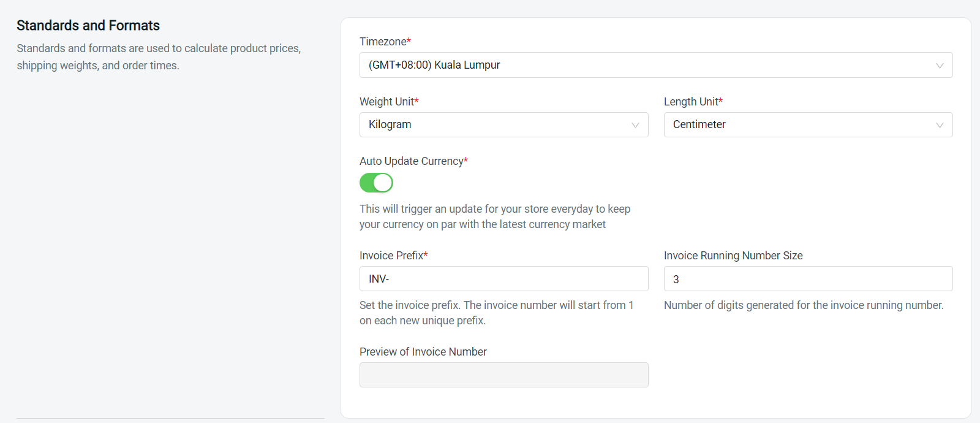Screen dimensions: 980x423
Task: Click the Preview of Invoice Number field
Action: pos(503,375)
